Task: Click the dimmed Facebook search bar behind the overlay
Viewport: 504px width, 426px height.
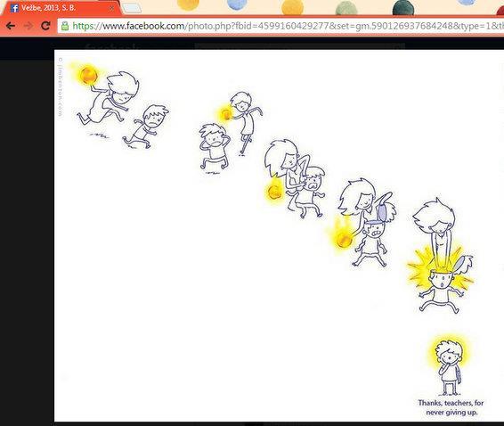Action: click(299, 46)
